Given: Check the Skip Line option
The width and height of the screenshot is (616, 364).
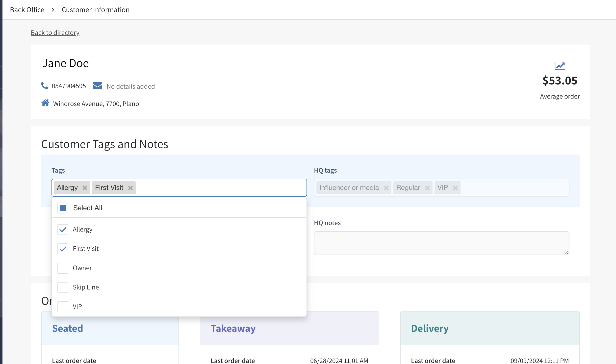Looking at the screenshot, I should (x=63, y=287).
